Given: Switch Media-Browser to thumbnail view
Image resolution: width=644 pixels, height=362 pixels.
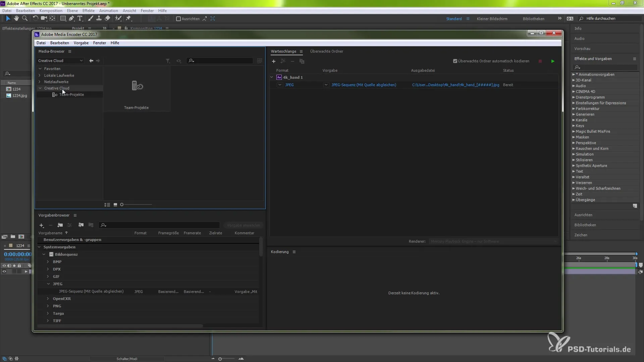Looking at the screenshot, I should click(x=115, y=204).
